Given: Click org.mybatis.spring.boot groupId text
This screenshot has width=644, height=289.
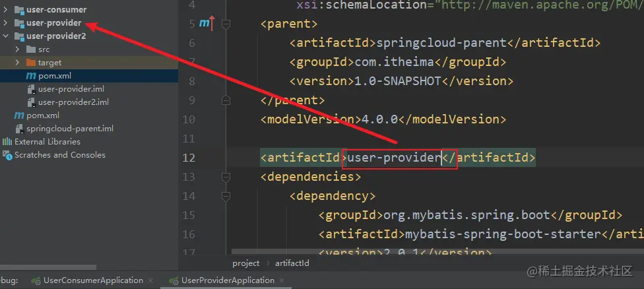Looking at the screenshot, I should click(467, 215).
